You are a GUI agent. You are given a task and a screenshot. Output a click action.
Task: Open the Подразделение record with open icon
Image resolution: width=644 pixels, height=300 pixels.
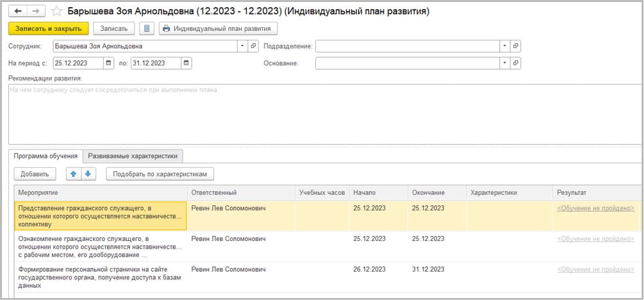pyautogui.click(x=516, y=46)
